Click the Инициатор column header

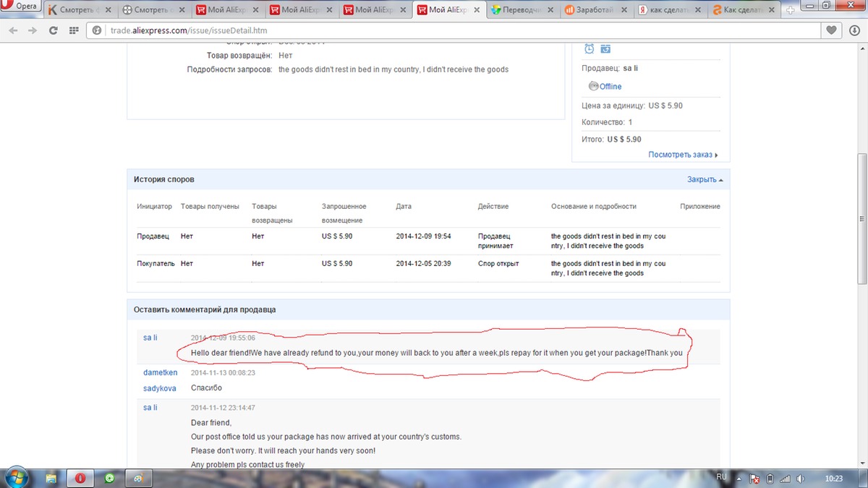tap(155, 206)
